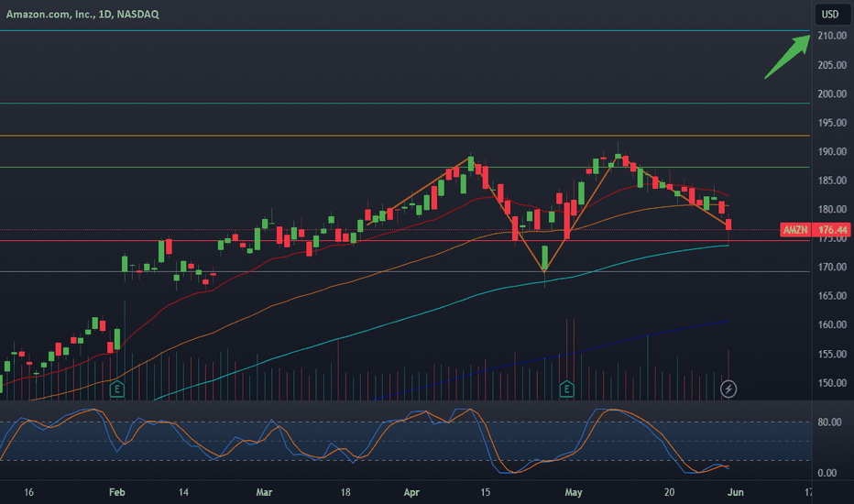Open the February earnings 'E' marker
The width and height of the screenshot is (854, 504).
[x=117, y=389]
